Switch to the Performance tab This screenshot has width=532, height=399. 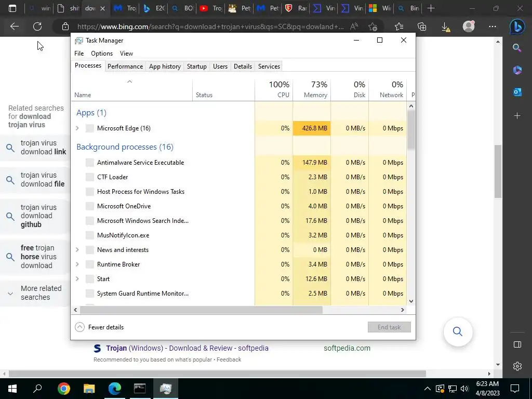(125, 66)
